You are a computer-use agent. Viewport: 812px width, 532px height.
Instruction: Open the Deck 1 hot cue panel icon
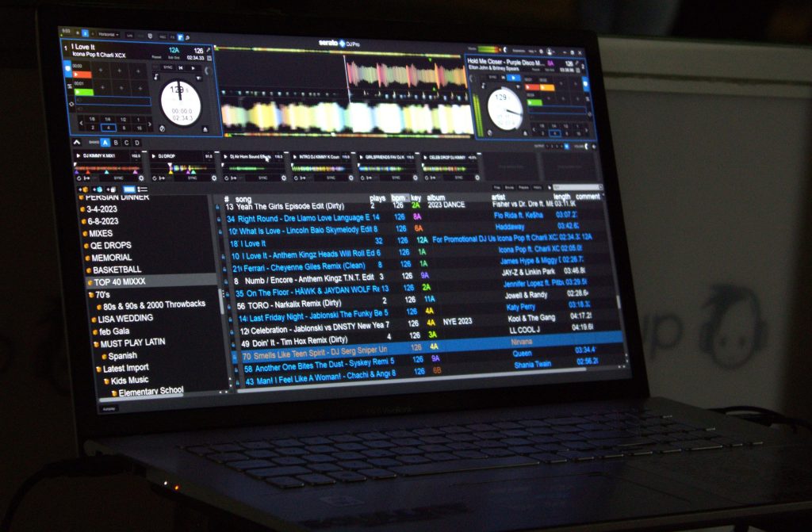coord(67,68)
